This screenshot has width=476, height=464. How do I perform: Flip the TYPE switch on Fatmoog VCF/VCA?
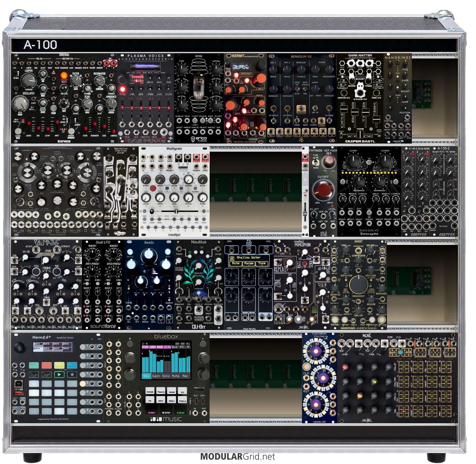316,163
